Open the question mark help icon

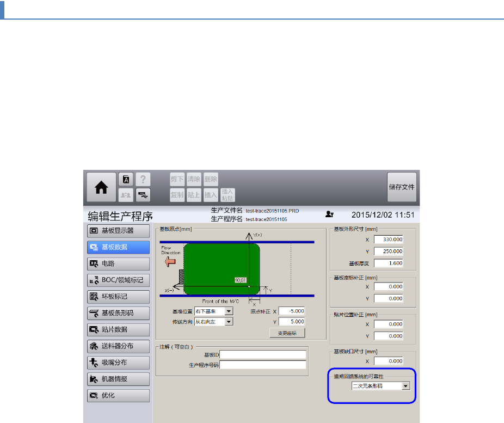143,179
